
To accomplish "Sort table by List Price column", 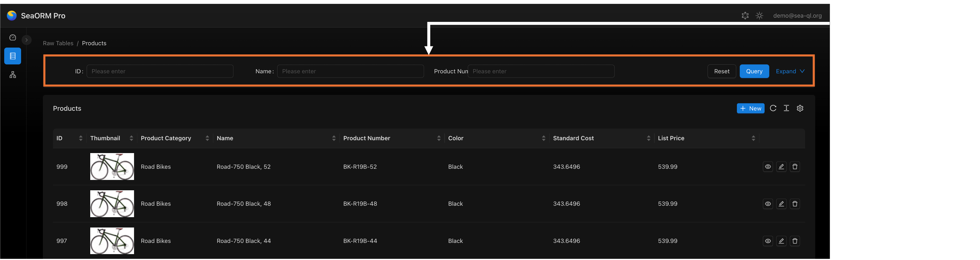I will pyautogui.click(x=753, y=138).
